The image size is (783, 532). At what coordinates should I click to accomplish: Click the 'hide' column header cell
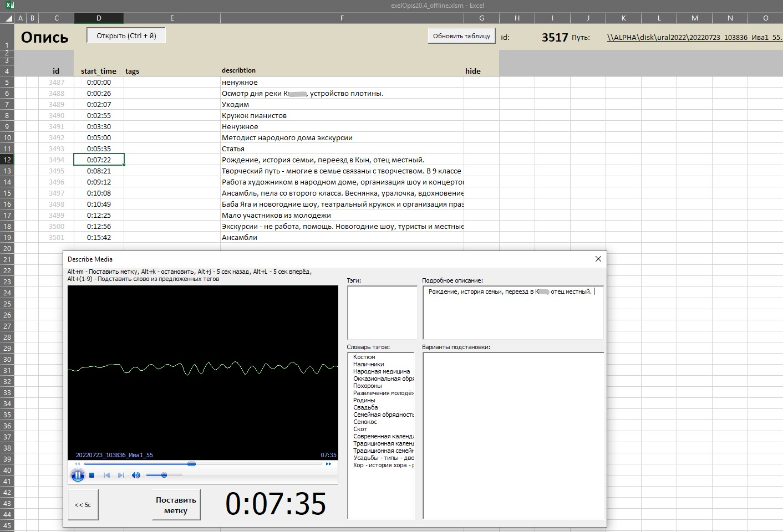[481, 71]
